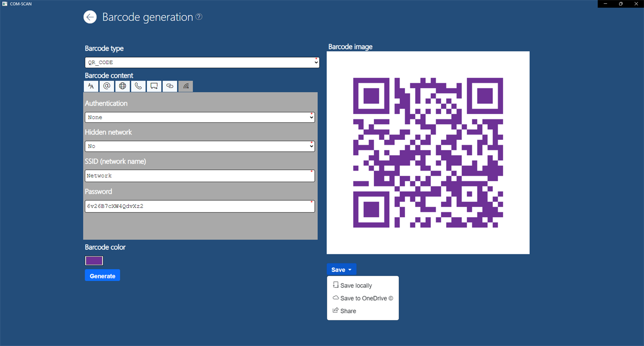Open the Authentication dropdown

coord(200,117)
